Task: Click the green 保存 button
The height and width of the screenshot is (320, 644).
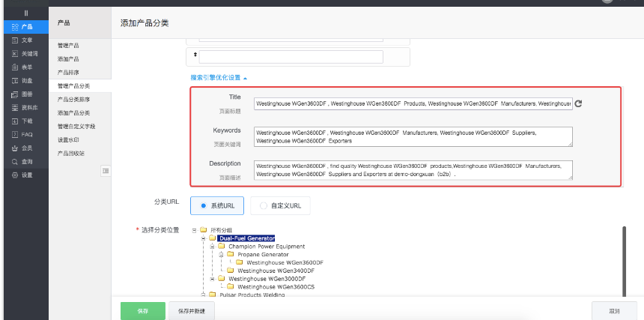Action: point(142,310)
